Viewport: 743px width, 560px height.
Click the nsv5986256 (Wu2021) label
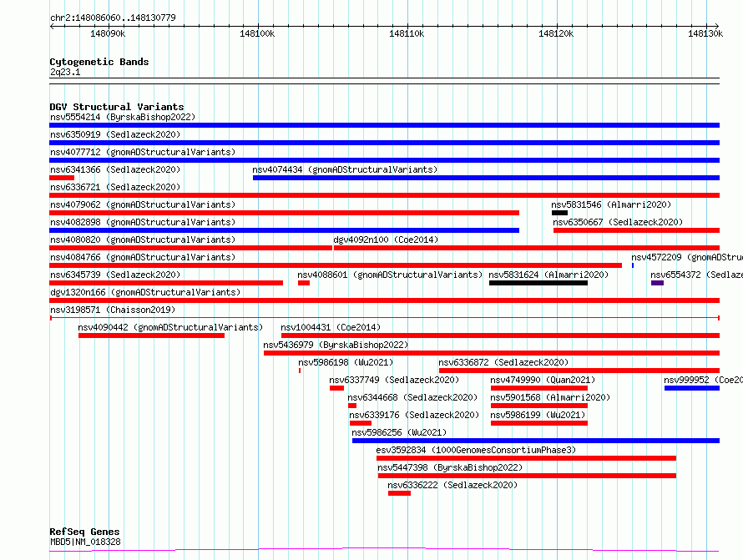click(x=399, y=432)
